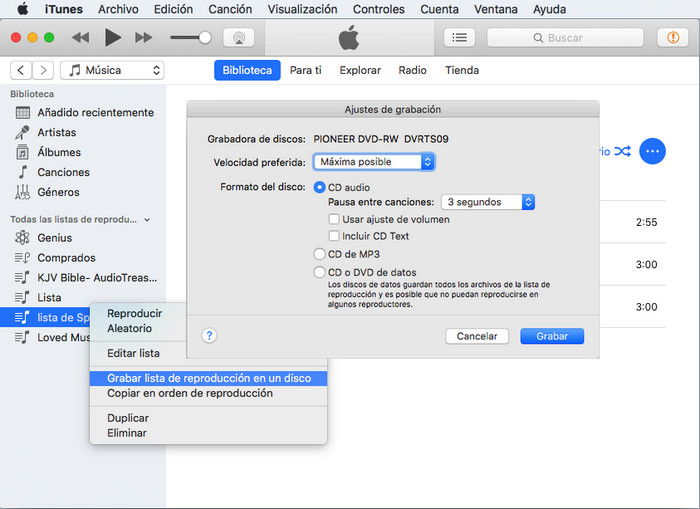Select the CD audio radio button

click(x=319, y=187)
